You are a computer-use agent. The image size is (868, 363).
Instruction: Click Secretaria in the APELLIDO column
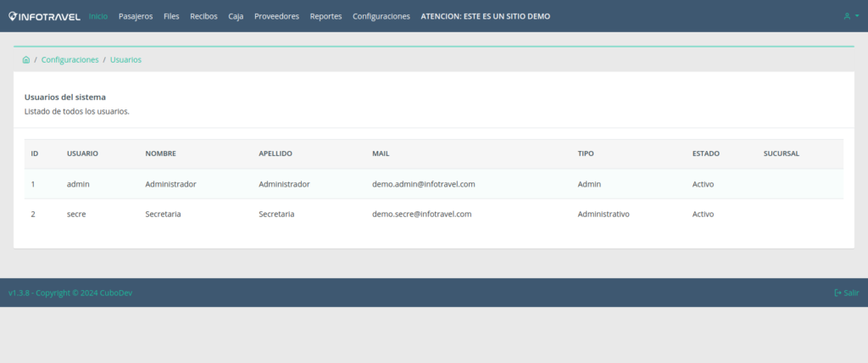(276, 214)
